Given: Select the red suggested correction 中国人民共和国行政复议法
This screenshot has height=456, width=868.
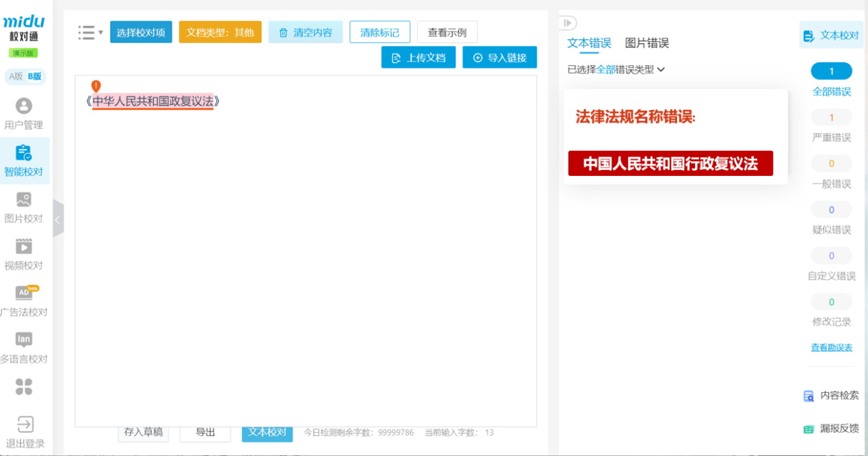Looking at the screenshot, I should click(x=670, y=164).
